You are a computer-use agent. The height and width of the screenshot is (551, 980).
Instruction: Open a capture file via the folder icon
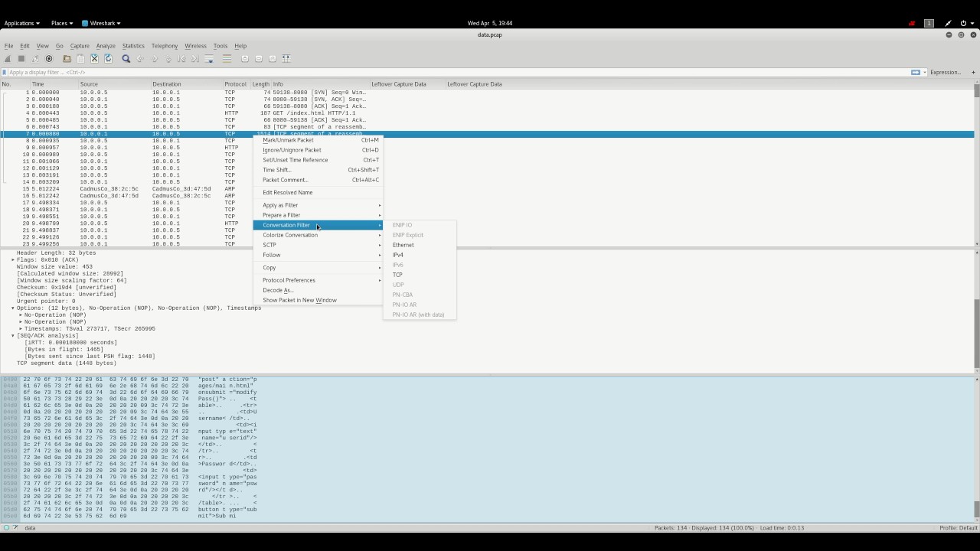[67, 58]
